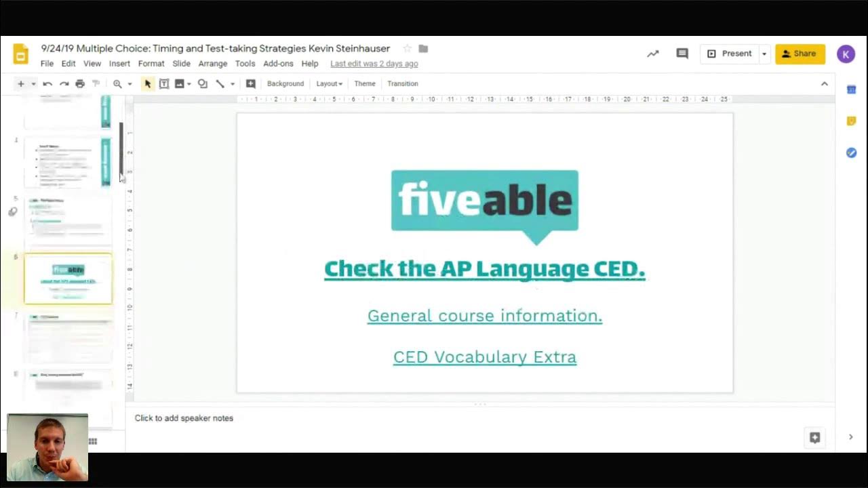
Task: Open the Layout dropdown
Action: pos(330,84)
